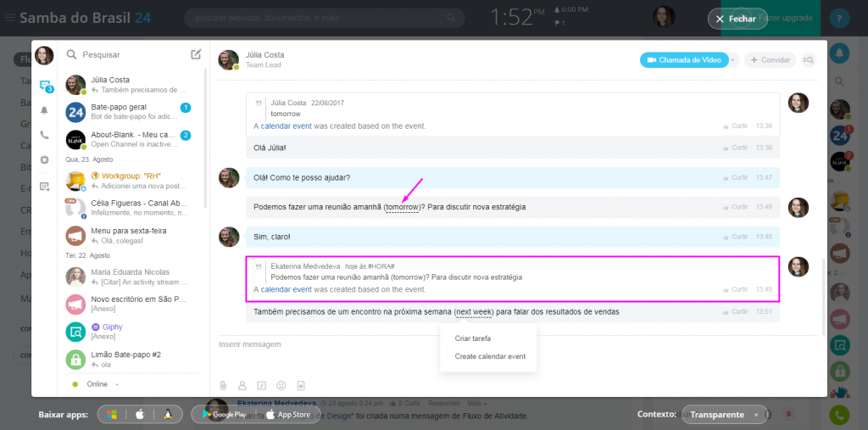This screenshot has height=430, width=868.
Task: Open the Maria Eduarda Nicolas chat
Action: [131, 277]
